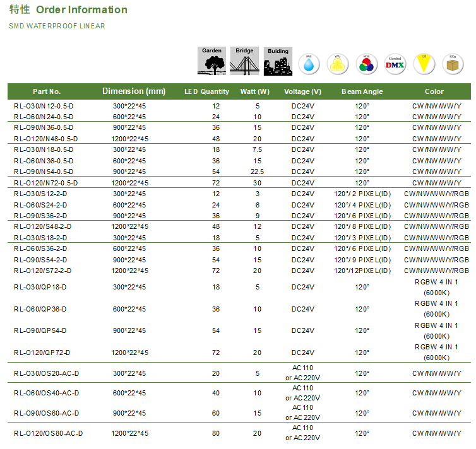Click the yellow warm white circles icon

(x=338, y=64)
